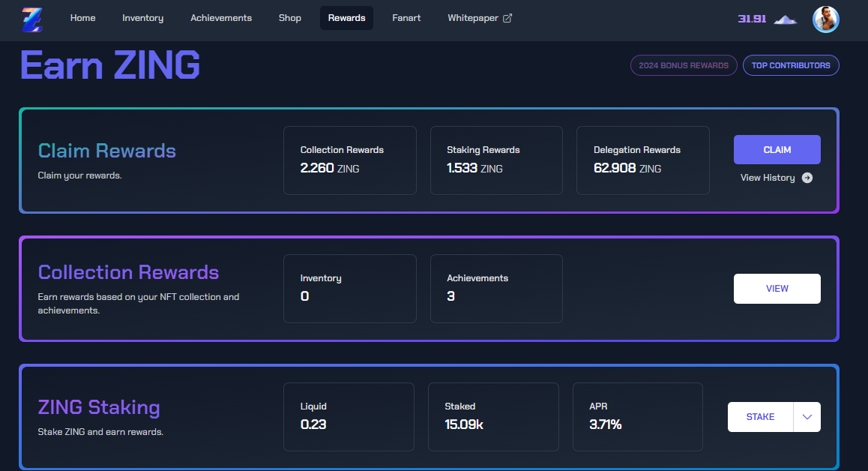The width and height of the screenshot is (868, 471).
Task: Expand the Stake dropdown arrow
Action: pyautogui.click(x=807, y=417)
